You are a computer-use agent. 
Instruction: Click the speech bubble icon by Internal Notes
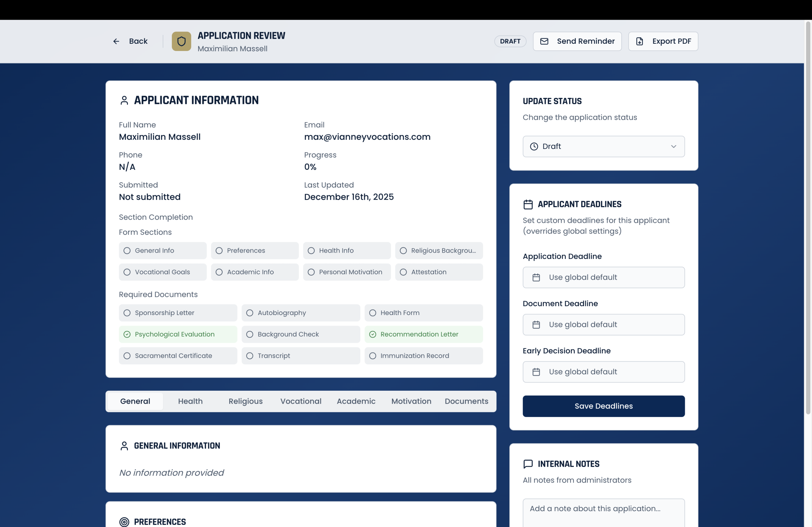point(528,464)
